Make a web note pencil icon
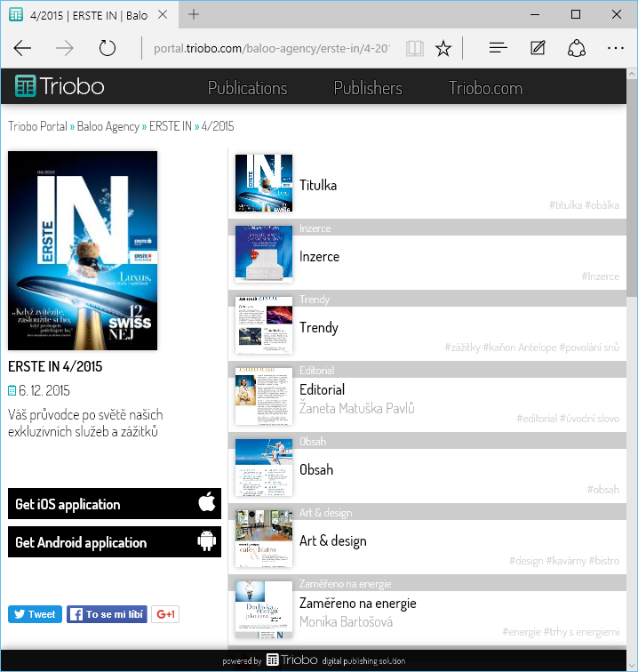The image size is (638, 672). (x=538, y=48)
